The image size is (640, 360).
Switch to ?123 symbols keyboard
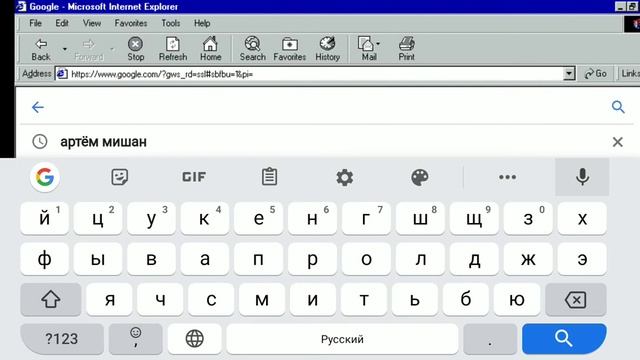coord(62,339)
